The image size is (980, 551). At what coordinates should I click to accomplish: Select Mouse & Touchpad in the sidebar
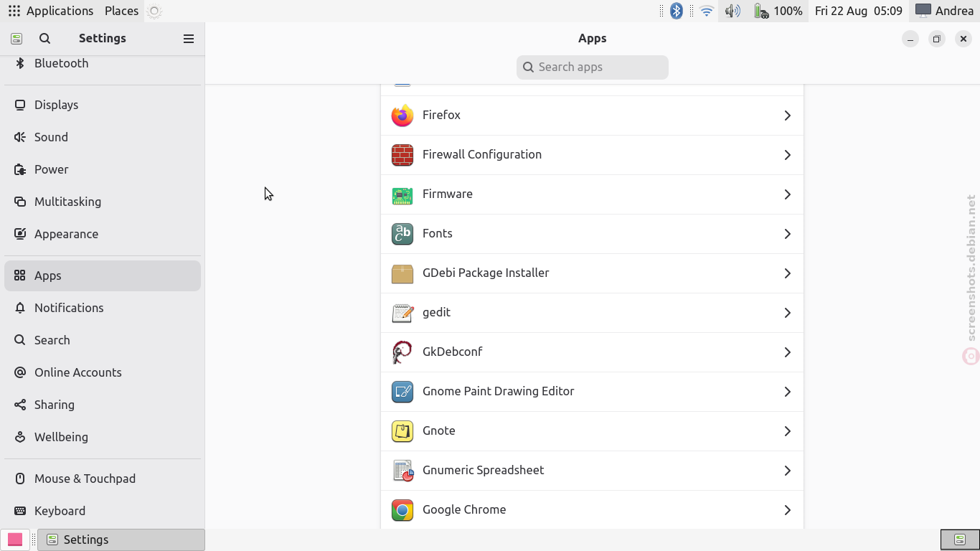103,479
